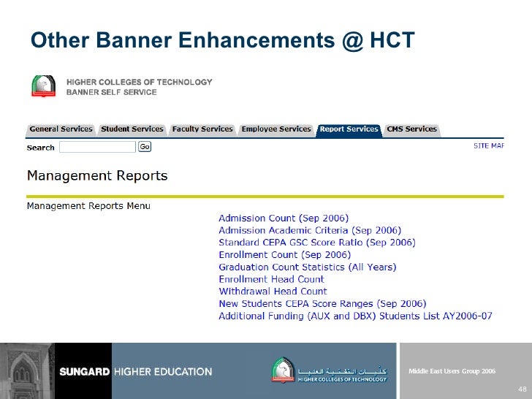This screenshot has width=532, height=399.
Task: Click inside the Search input field
Action: click(x=97, y=147)
